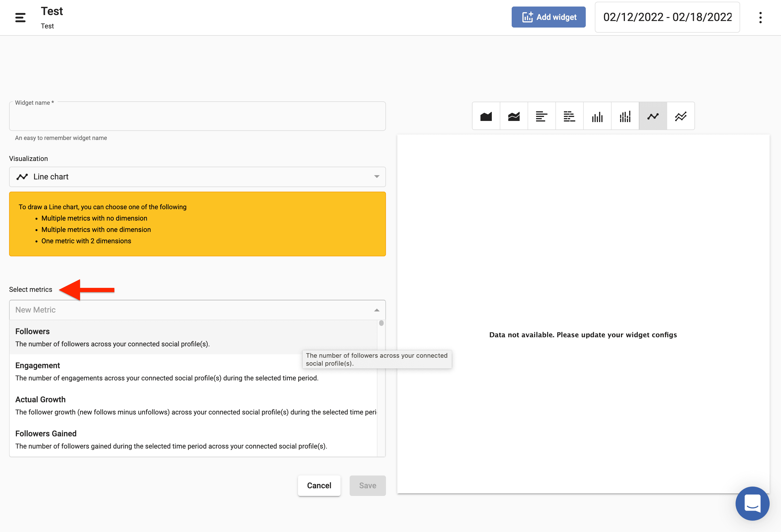This screenshot has width=781, height=532.
Task: Click the Add widget button
Action: (549, 17)
